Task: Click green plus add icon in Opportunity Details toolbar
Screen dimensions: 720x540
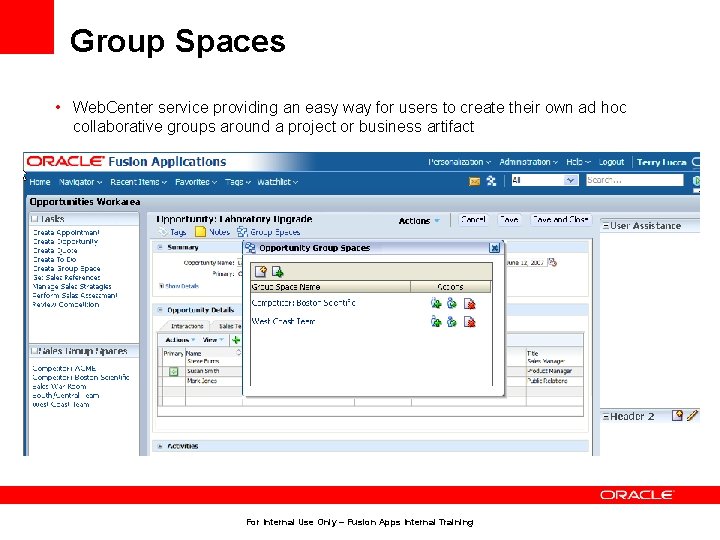Action: tap(236, 340)
